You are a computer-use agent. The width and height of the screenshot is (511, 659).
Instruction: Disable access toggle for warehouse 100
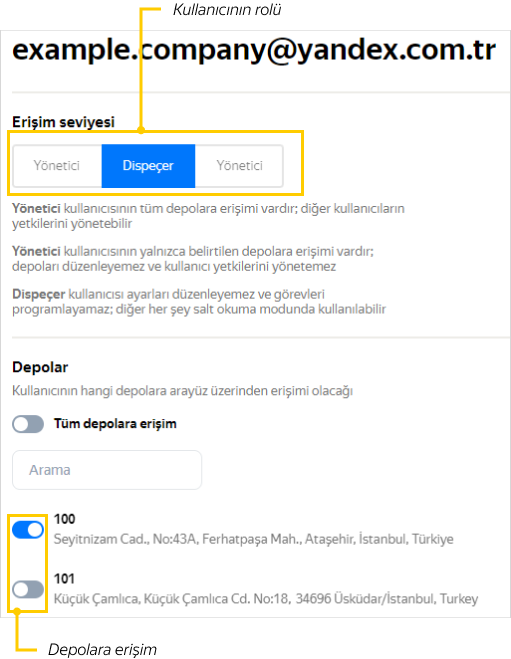28,530
